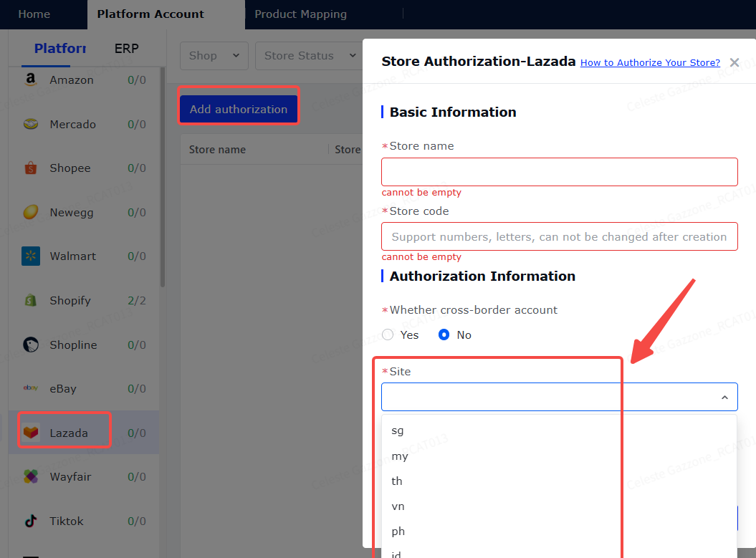Click the Amazon 0/0 store count

(x=137, y=80)
